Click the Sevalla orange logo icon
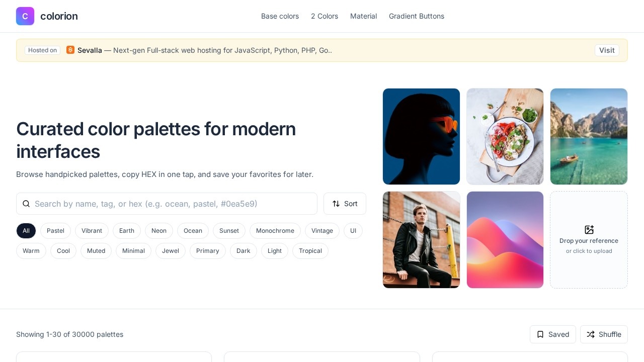Image resolution: width=644 pixels, height=362 pixels. [70, 50]
